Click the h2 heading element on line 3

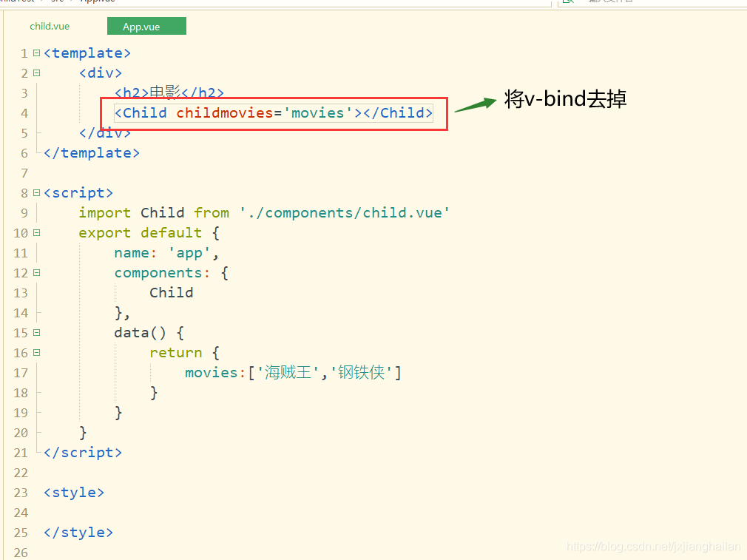169,93
